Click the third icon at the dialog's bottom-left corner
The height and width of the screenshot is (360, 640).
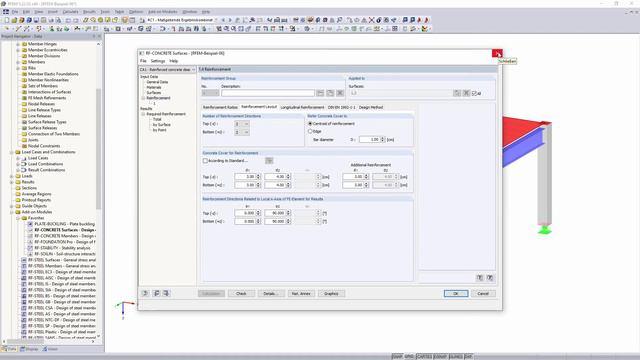tap(166, 293)
